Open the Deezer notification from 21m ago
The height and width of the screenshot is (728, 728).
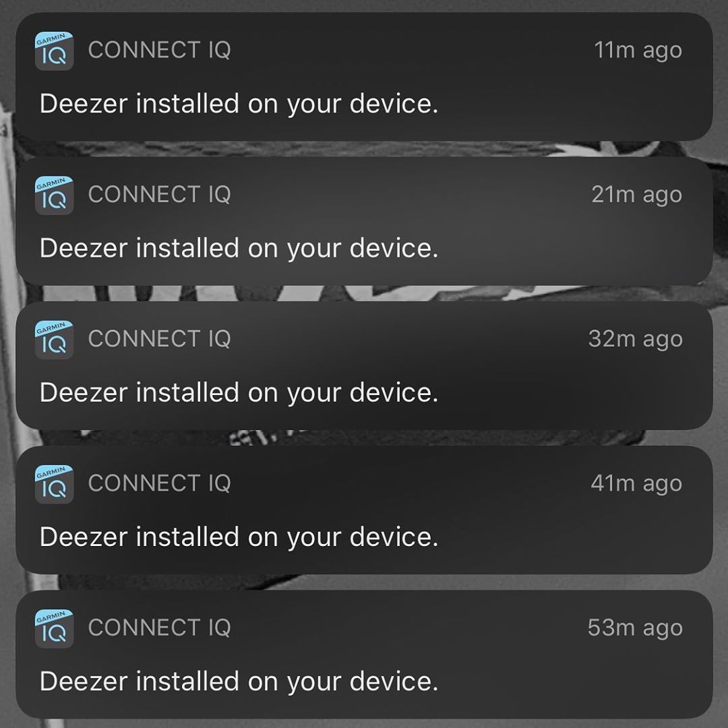click(x=364, y=221)
